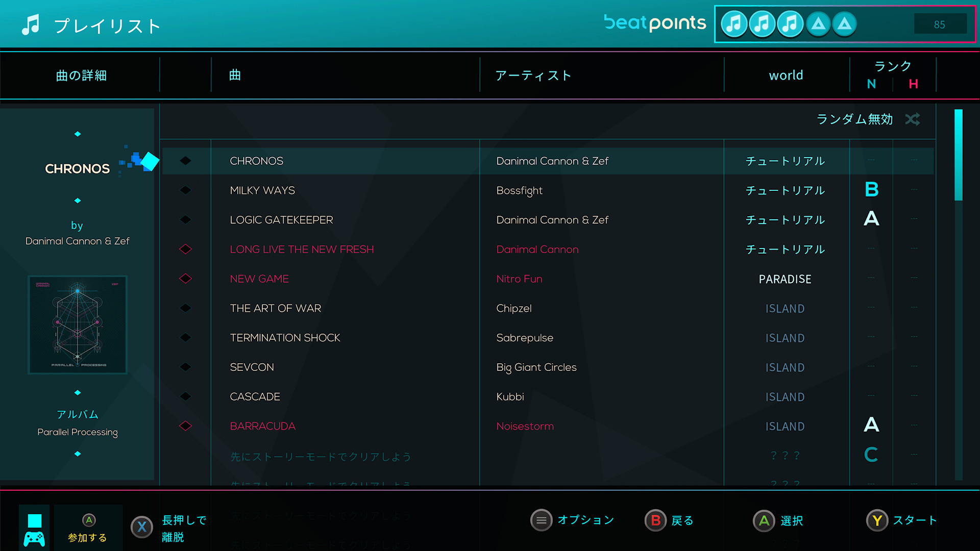Toggle red diamond marker for NEW GAME
Viewport: 980px width, 551px height.
(x=185, y=279)
